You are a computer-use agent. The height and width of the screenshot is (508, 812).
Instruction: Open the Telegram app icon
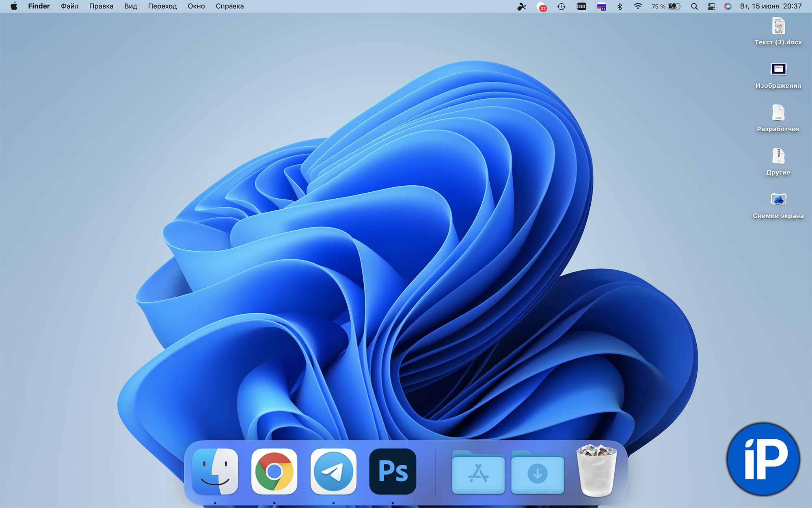[333, 471]
